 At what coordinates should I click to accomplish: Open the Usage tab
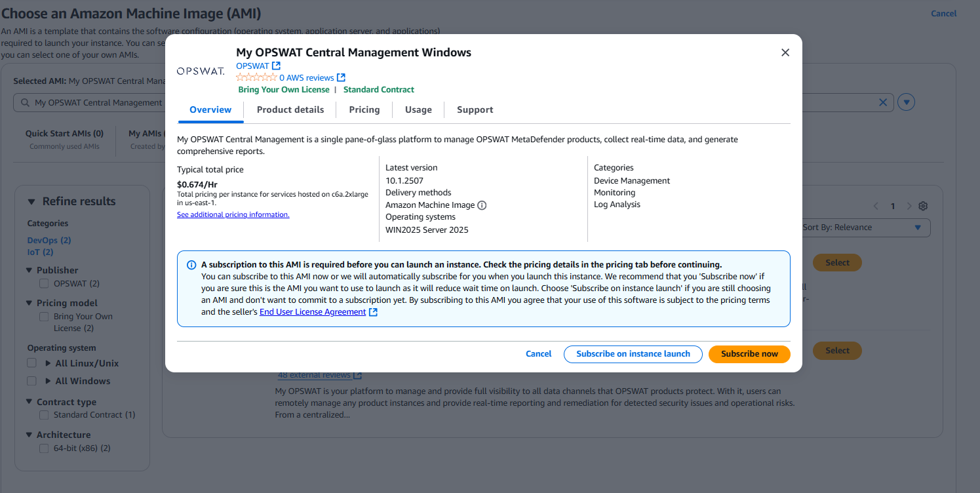(x=418, y=109)
